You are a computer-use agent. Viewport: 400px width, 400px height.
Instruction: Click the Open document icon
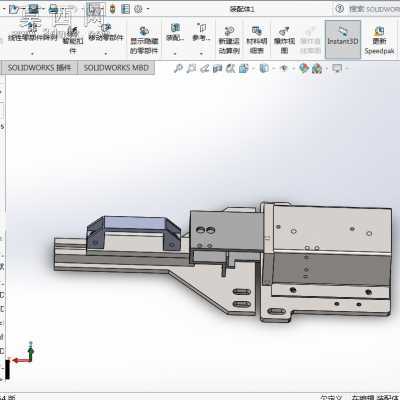click(x=13, y=9)
